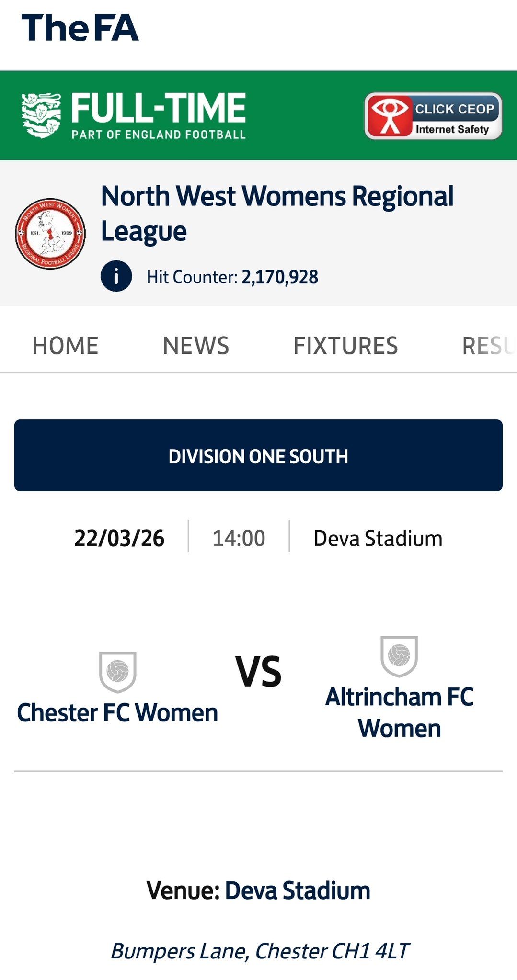517x980 pixels.
Task: Click the Bumpers Lane address text
Action: tap(259, 951)
